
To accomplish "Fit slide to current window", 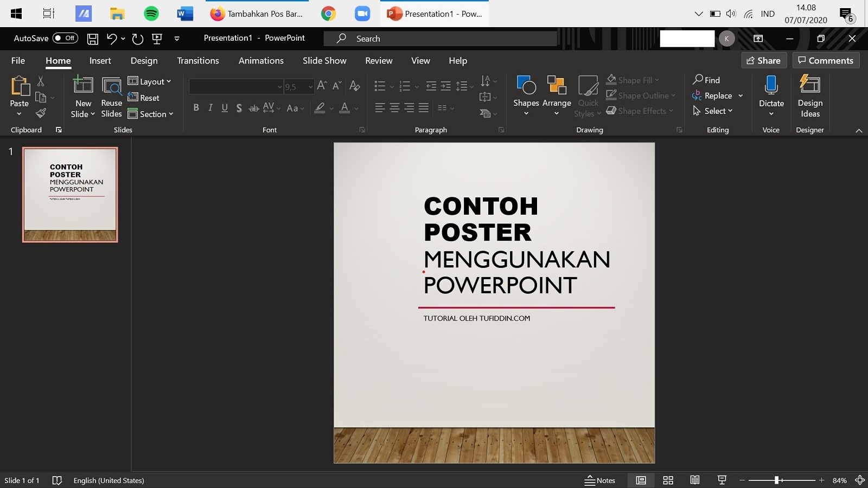I will pos(859,480).
